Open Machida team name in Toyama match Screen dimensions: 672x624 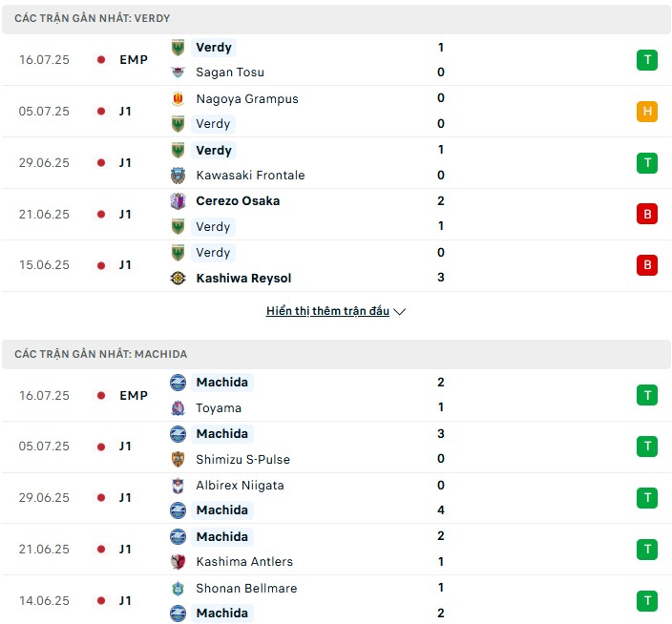click(x=222, y=382)
